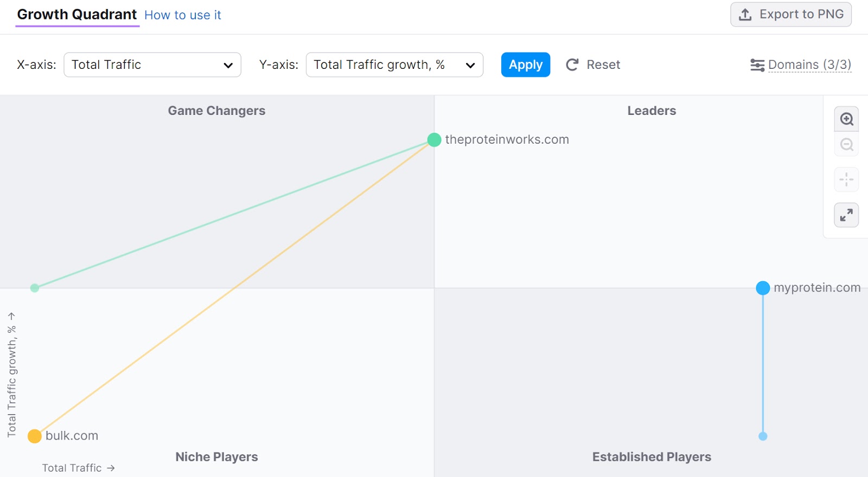Viewport: 868px width, 477px height.
Task: Click the faded blue myprotein starting marker
Action: [x=763, y=436]
